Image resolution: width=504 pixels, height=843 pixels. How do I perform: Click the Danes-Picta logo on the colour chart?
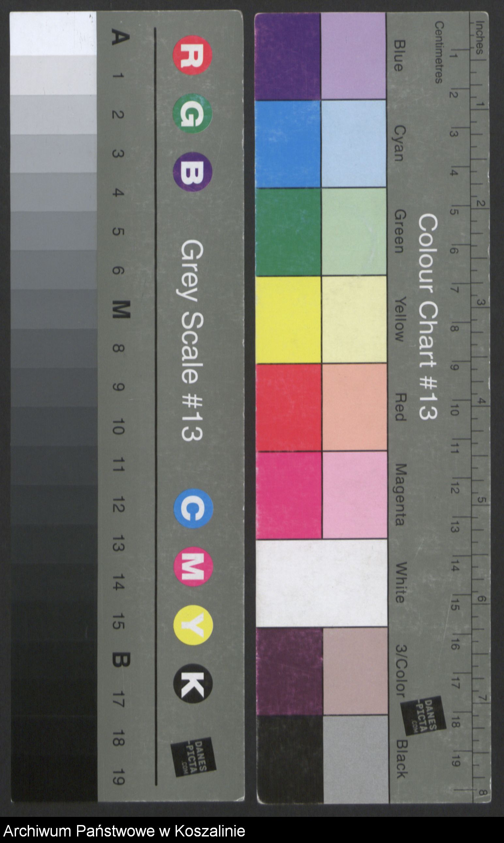(423, 714)
